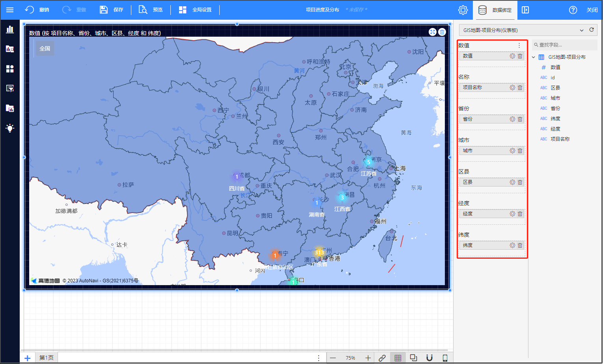The height and width of the screenshot is (364, 603).
Task: Open the help question mark icon
Action: point(573,10)
